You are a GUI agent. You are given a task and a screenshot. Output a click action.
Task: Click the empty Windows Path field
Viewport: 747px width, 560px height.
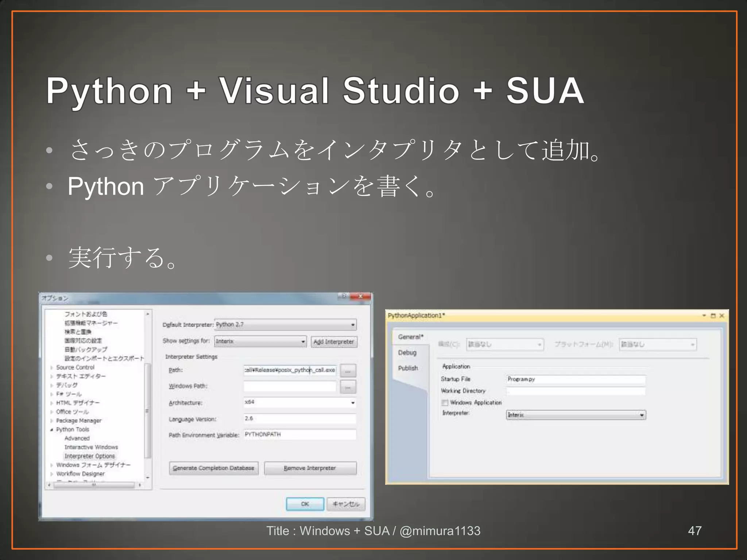pos(290,386)
